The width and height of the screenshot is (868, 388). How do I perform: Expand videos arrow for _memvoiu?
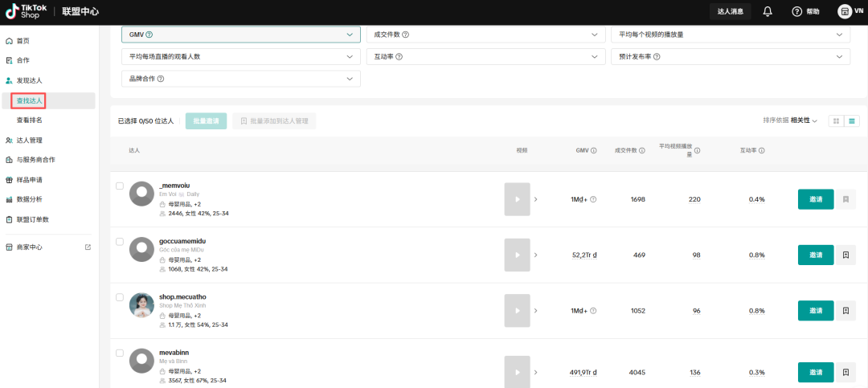coord(535,199)
